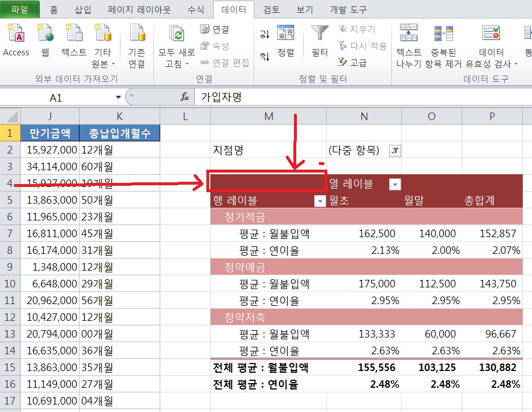Open the 기타 원본 dropdown

coord(104,58)
